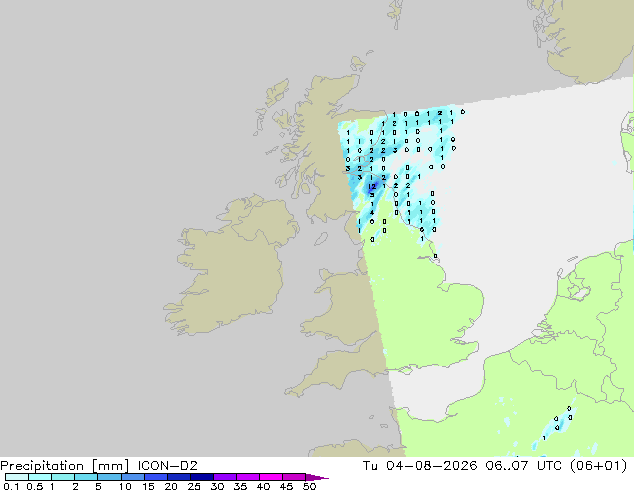Click the legend arrow beyond 50 mm

coord(317,477)
